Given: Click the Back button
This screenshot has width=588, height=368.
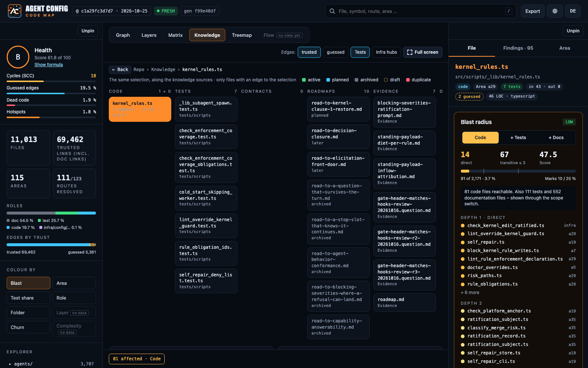Looking at the screenshot, I should 120,70.
